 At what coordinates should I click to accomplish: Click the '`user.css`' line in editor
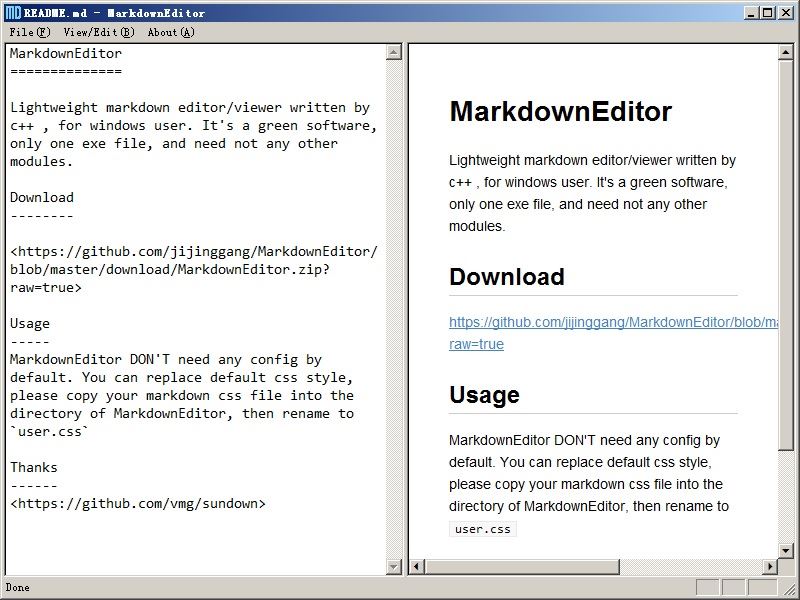pyautogui.click(x=49, y=432)
